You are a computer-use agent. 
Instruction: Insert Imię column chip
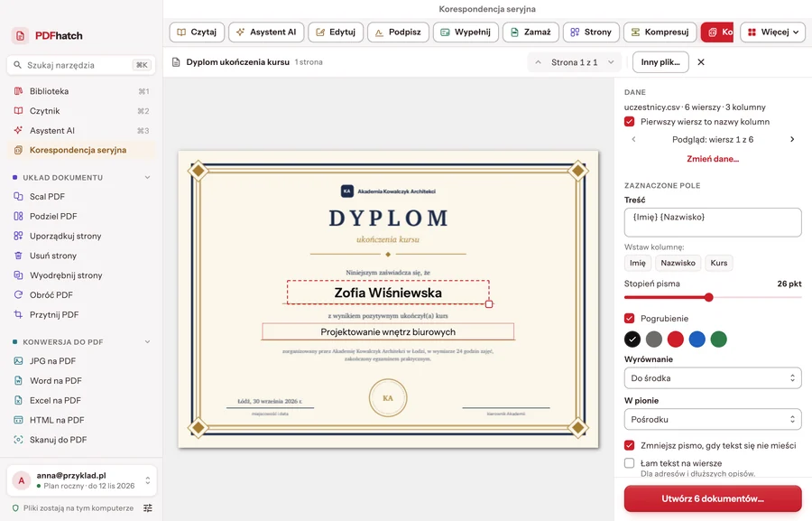tap(638, 264)
